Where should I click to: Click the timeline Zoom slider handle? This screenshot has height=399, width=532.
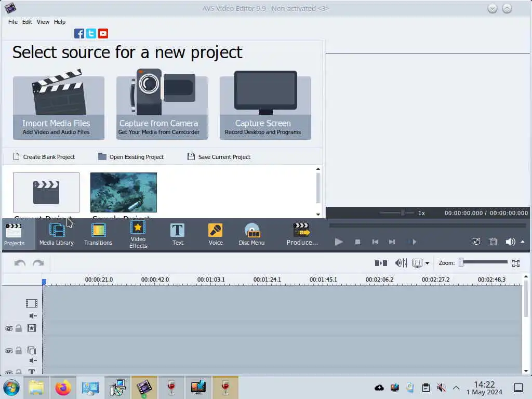point(461,262)
